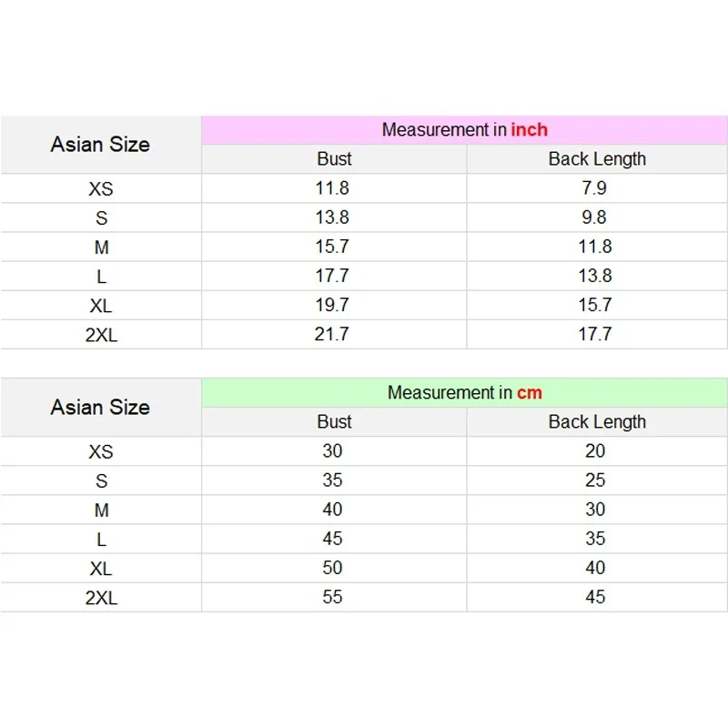
Task: Select the 55 bust value in cm
Action: point(332,597)
